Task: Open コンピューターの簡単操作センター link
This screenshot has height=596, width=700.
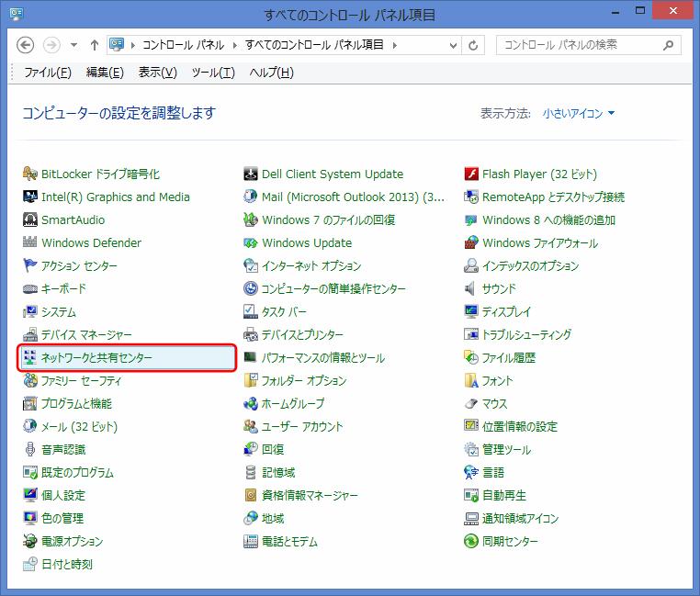Action: coord(333,289)
